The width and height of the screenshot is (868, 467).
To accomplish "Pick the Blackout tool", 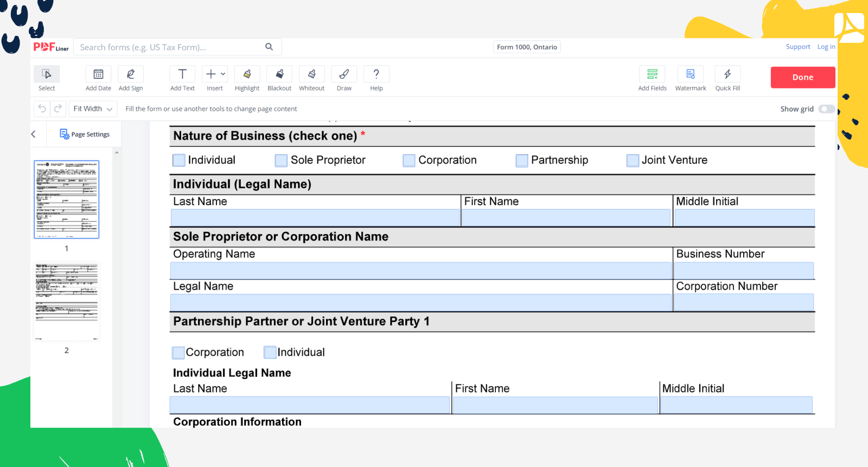I will 279,74.
